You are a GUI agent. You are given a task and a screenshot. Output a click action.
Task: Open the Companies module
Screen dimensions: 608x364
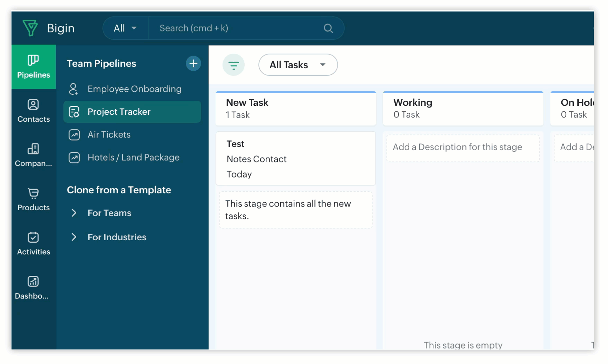click(x=33, y=155)
